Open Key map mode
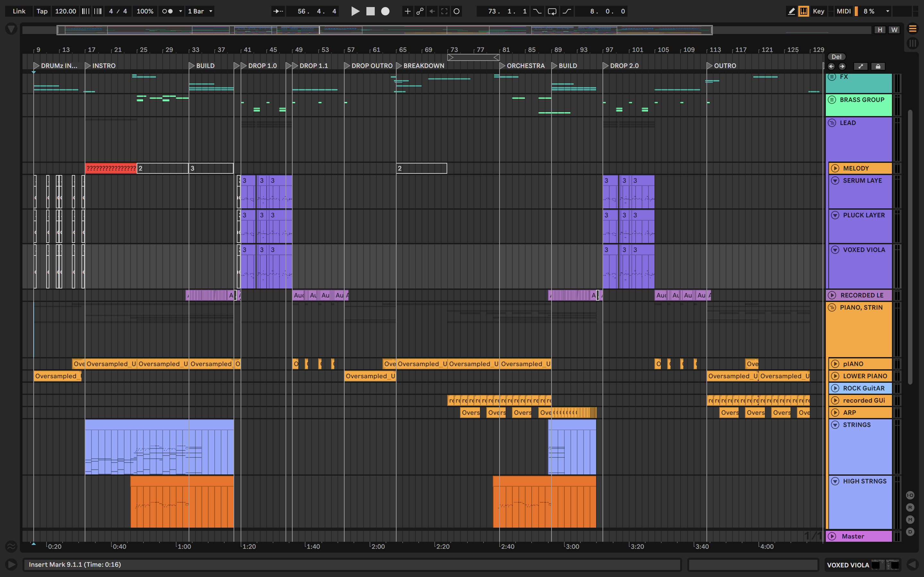Image resolution: width=924 pixels, height=577 pixels. [x=818, y=11]
